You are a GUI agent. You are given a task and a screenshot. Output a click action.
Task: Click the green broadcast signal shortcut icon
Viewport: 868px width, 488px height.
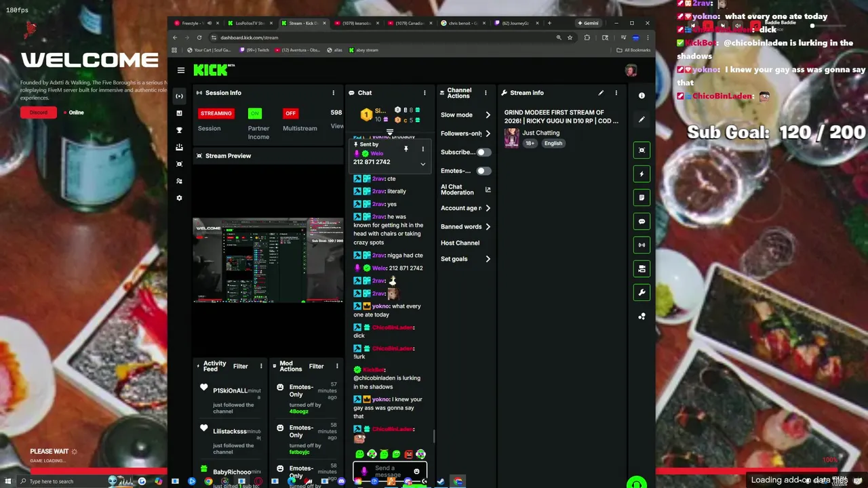pyautogui.click(x=642, y=245)
